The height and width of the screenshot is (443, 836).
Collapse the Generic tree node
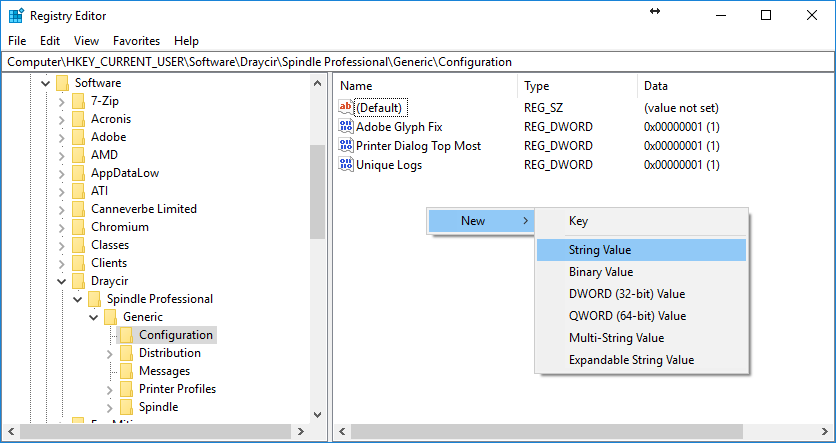tap(94, 318)
